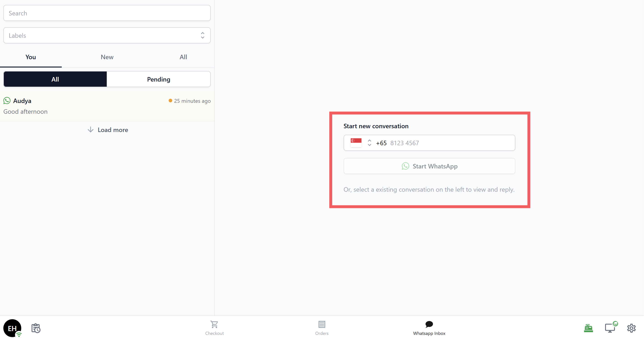Image resolution: width=644 pixels, height=338 pixels.
Task: Expand the Labels dropdown
Action: click(x=107, y=36)
